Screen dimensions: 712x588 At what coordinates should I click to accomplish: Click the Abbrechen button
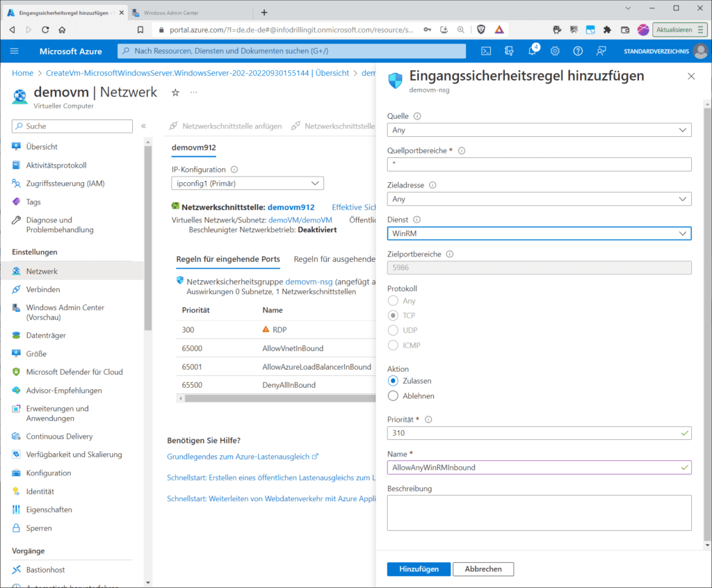click(x=483, y=569)
